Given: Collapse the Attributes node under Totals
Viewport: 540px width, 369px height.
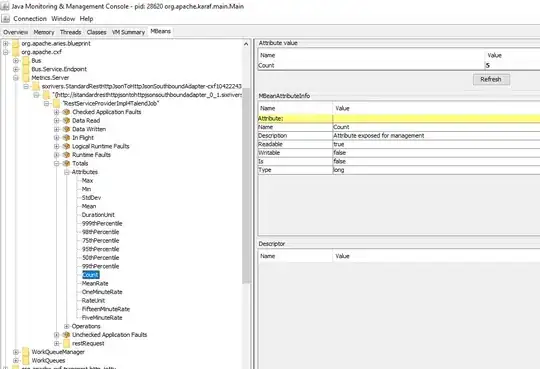Looking at the screenshot, I should point(67,172).
